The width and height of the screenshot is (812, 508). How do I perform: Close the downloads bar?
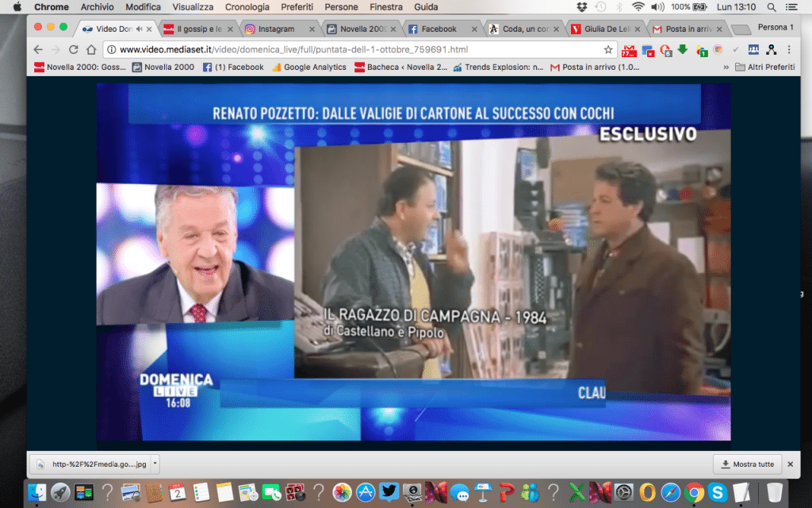pos(791,464)
